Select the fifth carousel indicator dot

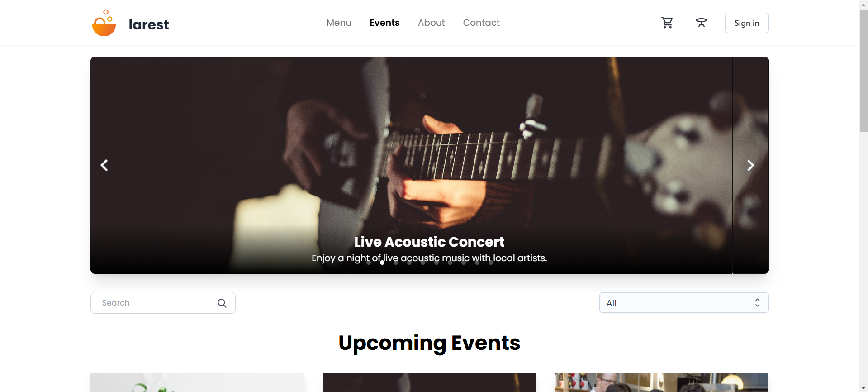tap(423, 263)
